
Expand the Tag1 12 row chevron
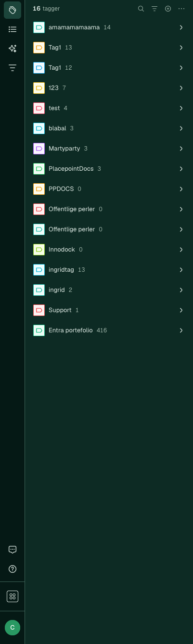(x=181, y=68)
